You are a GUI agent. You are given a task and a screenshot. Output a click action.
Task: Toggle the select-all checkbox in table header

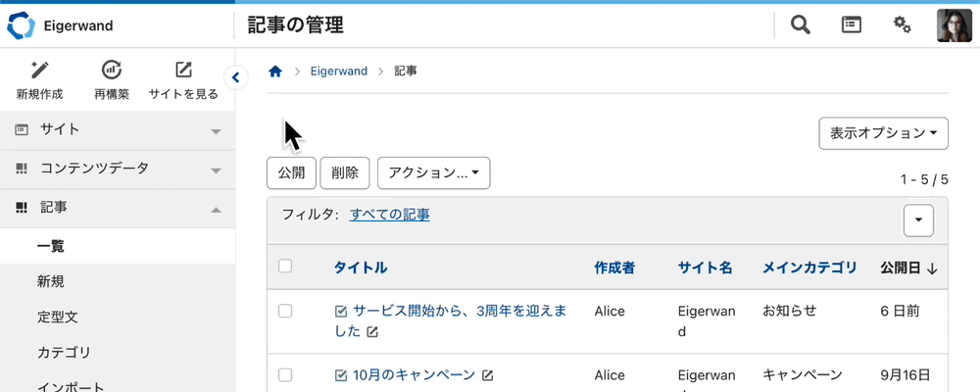(285, 266)
